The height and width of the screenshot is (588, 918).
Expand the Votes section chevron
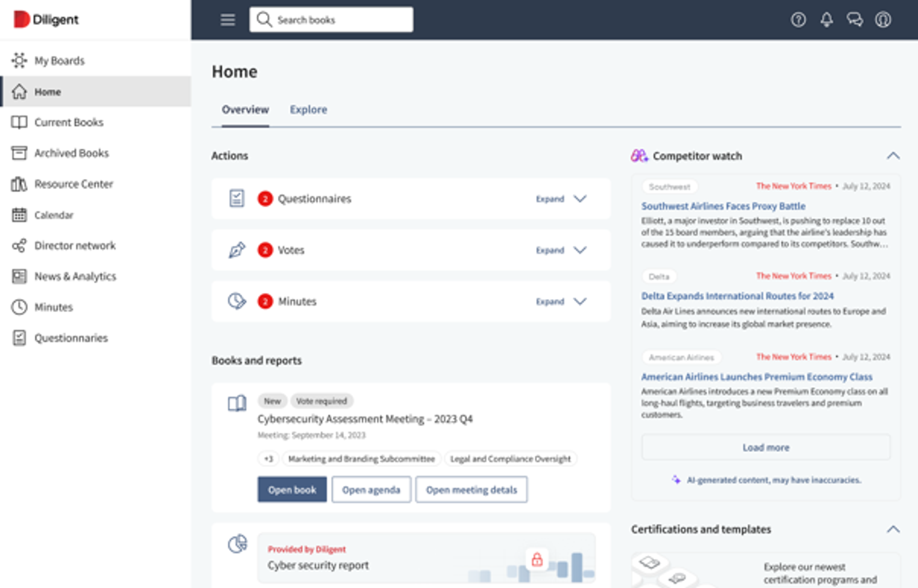click(x=580, y=250)
